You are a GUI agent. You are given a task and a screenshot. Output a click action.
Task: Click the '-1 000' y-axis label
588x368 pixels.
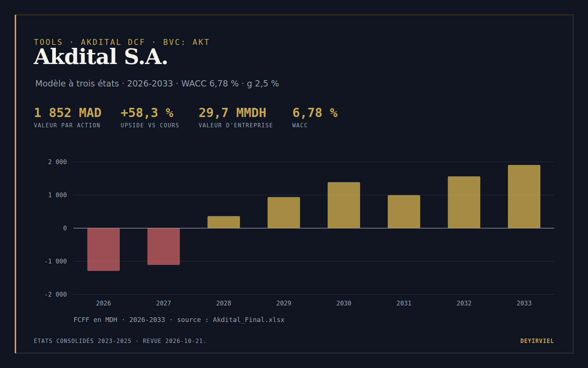click(x=56, y=261)
